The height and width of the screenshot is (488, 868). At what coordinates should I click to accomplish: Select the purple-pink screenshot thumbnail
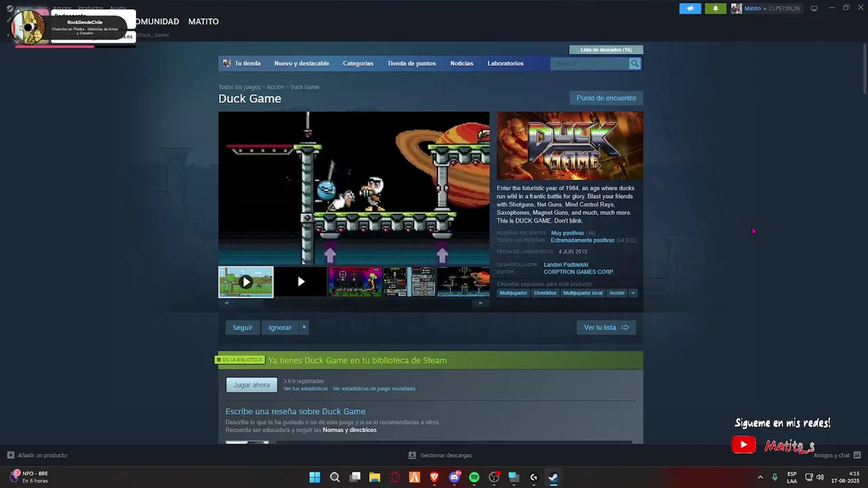pyautogui.click(x=355, y=282)
